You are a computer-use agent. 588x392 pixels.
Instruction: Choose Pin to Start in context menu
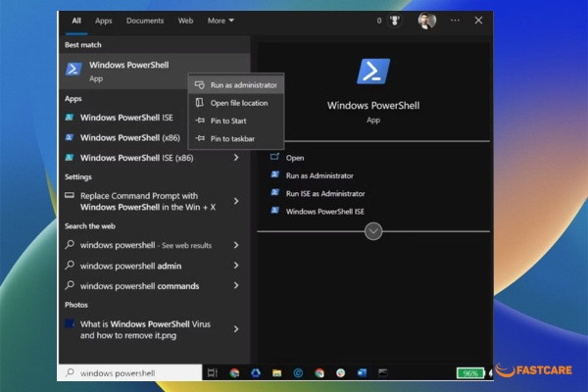(236, 121)
